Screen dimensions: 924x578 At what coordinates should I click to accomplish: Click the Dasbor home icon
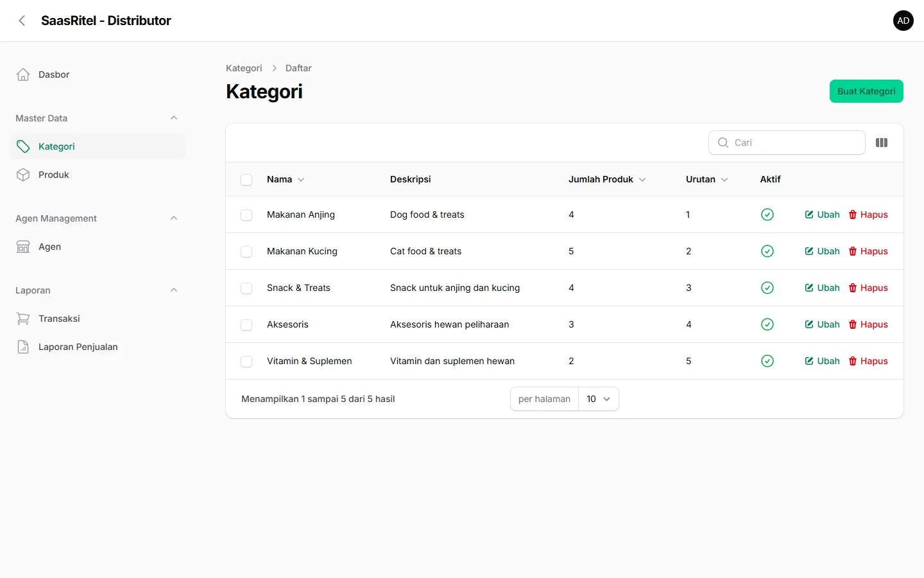click(x=23, y=74)
